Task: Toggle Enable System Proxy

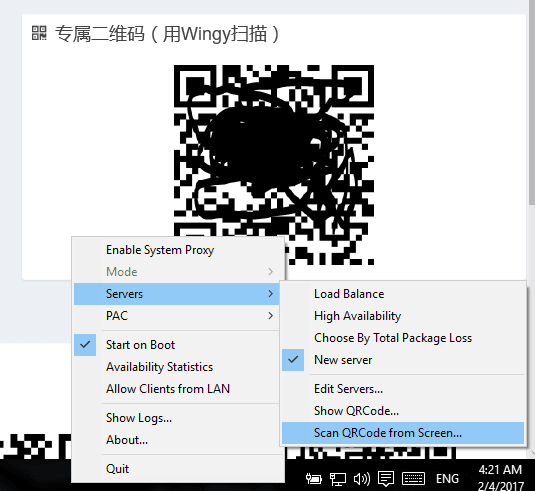Action: point(178,250)
